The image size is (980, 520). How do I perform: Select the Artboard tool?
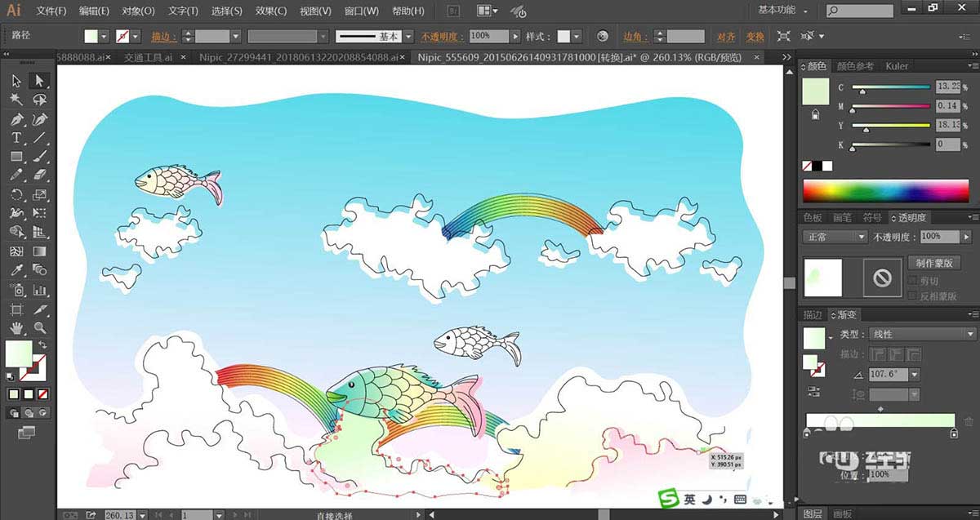16,309
